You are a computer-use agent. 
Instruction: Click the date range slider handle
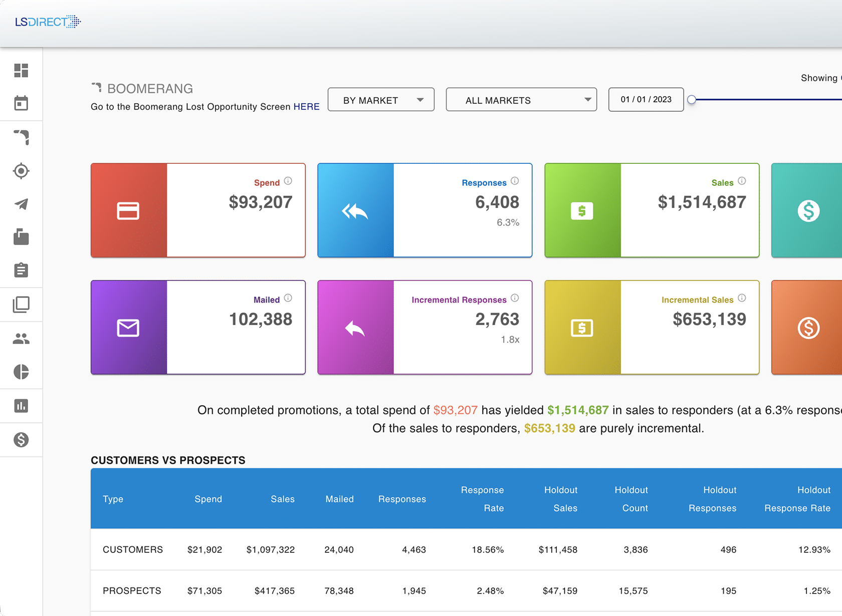[x=692, y=100]
